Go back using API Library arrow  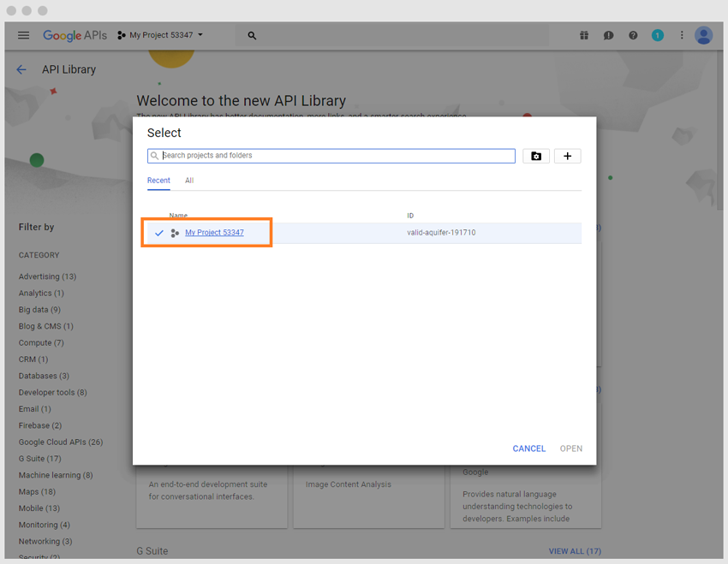[21, 69]
